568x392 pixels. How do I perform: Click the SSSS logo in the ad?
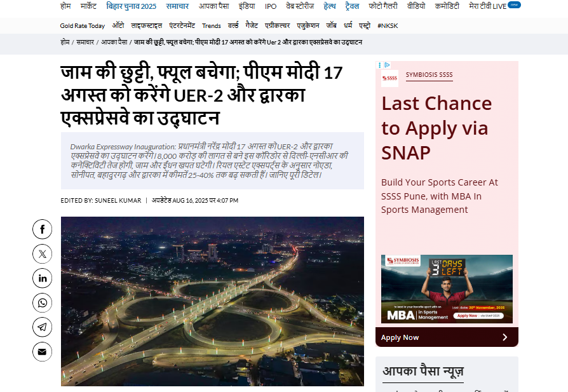coord(389,78)
